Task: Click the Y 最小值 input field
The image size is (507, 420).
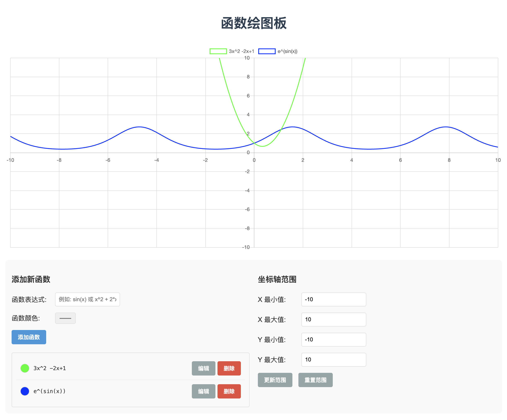Action: (x=334, y=339)
